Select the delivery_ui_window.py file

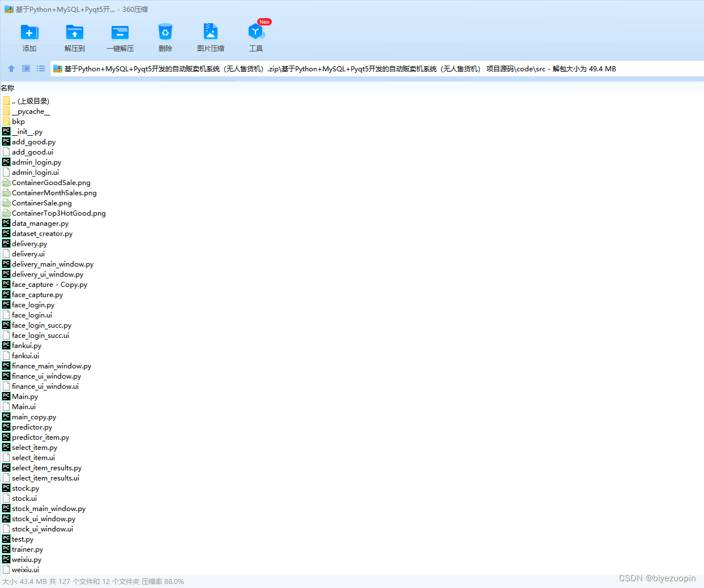[43, 274]
